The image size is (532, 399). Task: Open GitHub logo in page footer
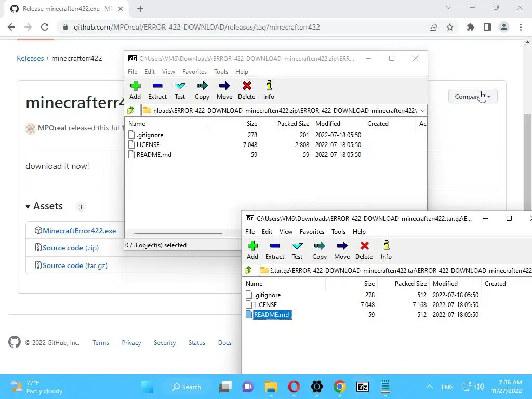15,342
